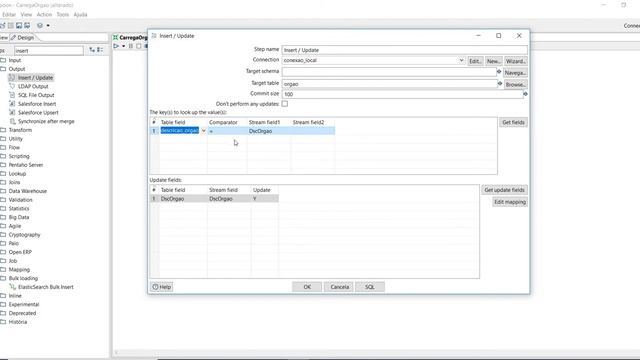Select the ElasticSearch Bulk Insert step icon
Image resolution: width=640 pixels, height=360 pixels.
(x=12, y=287)
